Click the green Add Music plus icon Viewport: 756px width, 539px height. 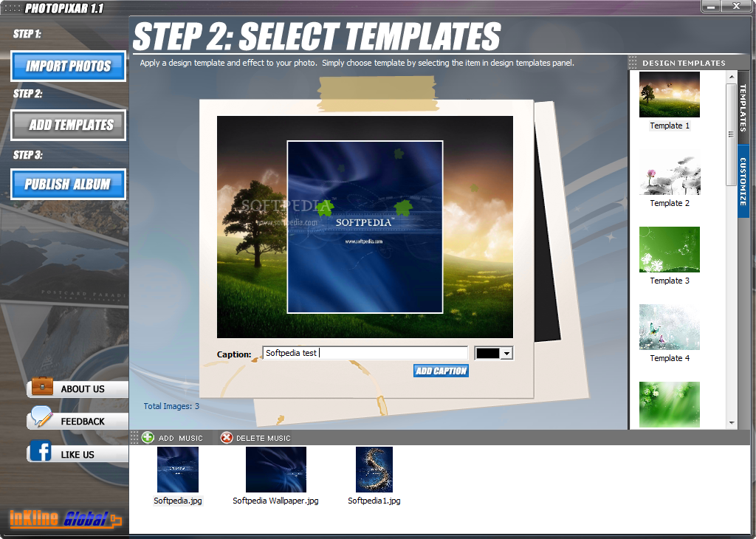148,437
